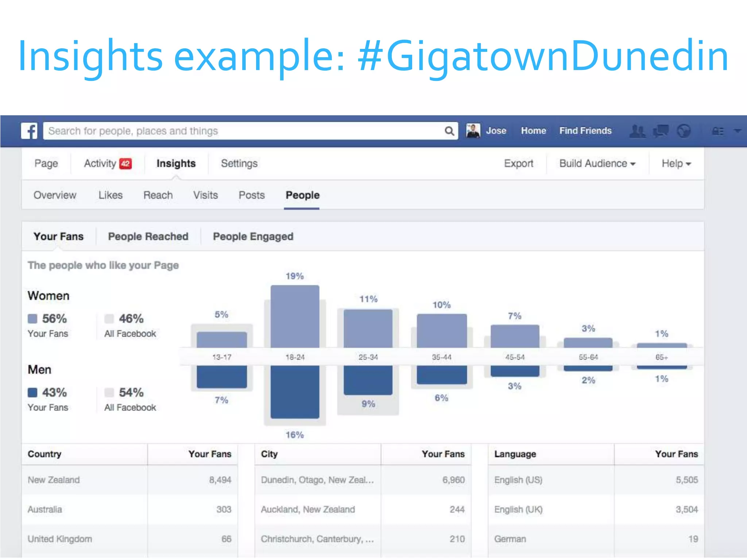Switch to People Engaged tab
The width and height of the screenshot is (747, 560).
click(253, 236)
